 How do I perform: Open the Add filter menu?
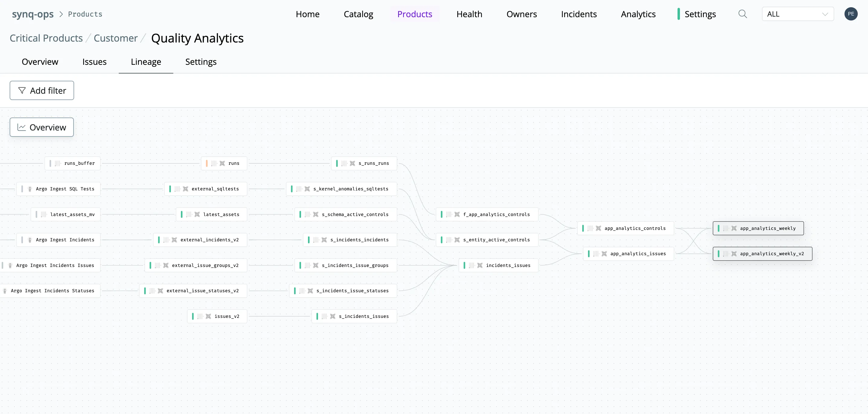point(42,90)
